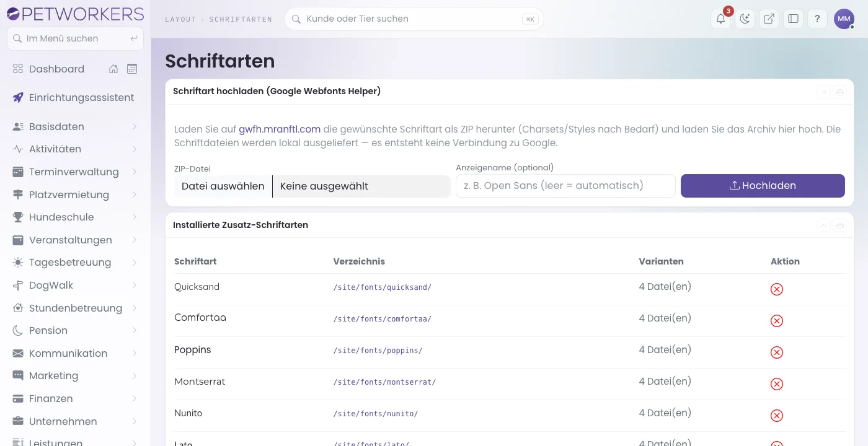Expand Basisdaten menu
This screenshot has width=868, height=446.
75,126
